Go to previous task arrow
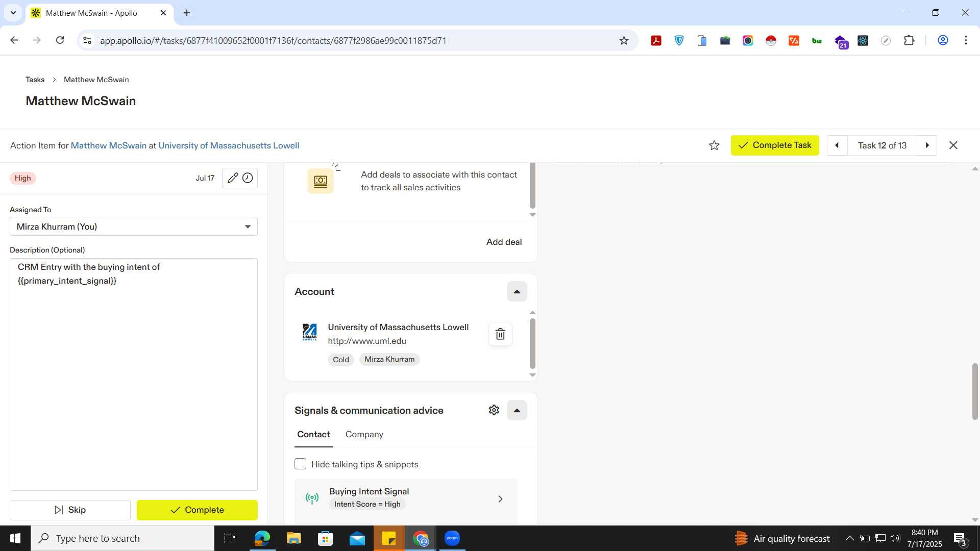The height and width of the screenshot is (551, 980). (x=837, y=145)
